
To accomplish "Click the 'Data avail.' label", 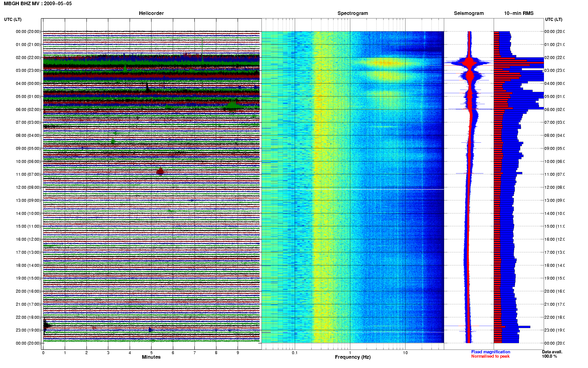I will click(x=552, y=352).
